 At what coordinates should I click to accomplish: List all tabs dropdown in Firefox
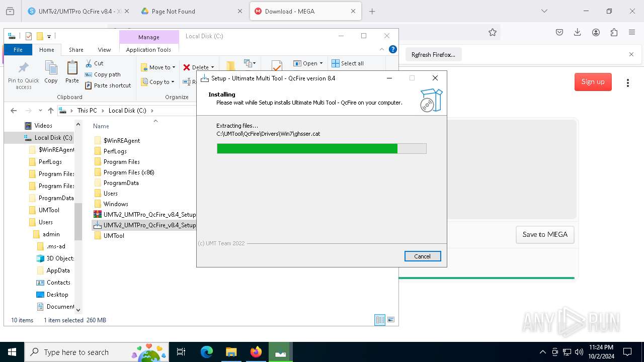(x=544, y=11)
